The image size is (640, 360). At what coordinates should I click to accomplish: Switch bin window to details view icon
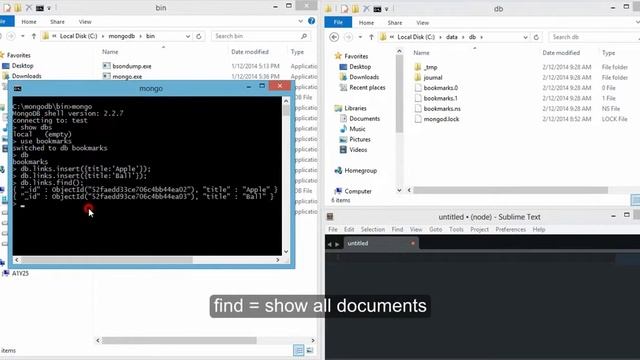click(x=299, y=350)
